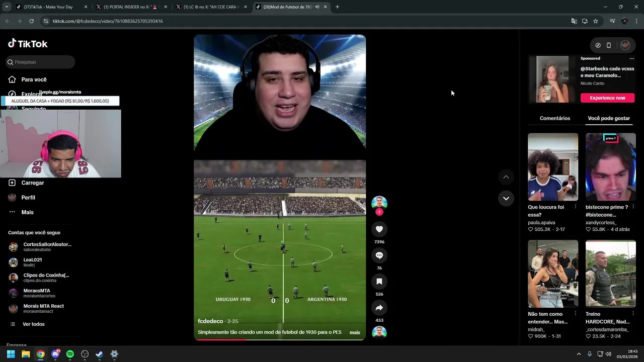This screenshot has height=362, width=644.
Task: Like the video with the heart icon
Action: pos(379,229)
